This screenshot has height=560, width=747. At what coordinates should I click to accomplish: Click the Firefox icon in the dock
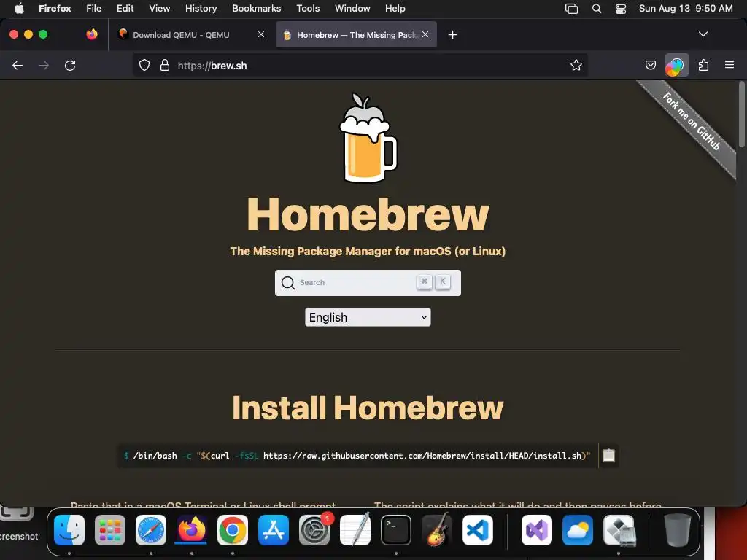(192, 530)
